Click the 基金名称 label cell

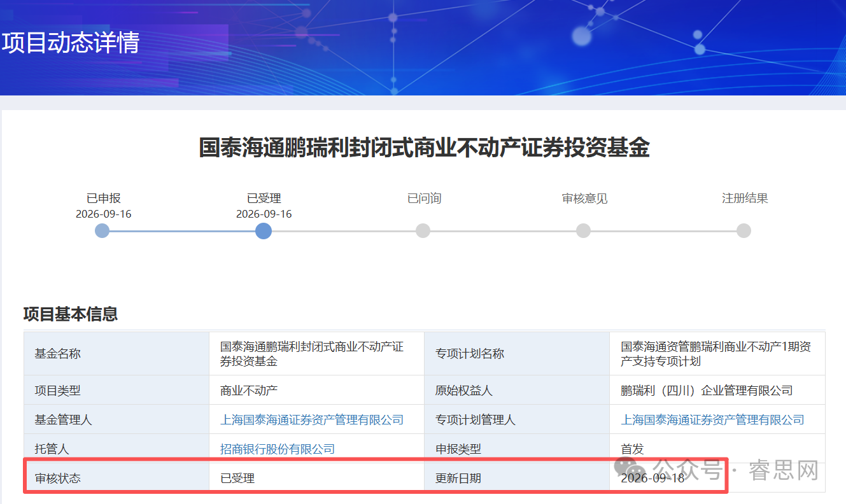tap(116, 354)
